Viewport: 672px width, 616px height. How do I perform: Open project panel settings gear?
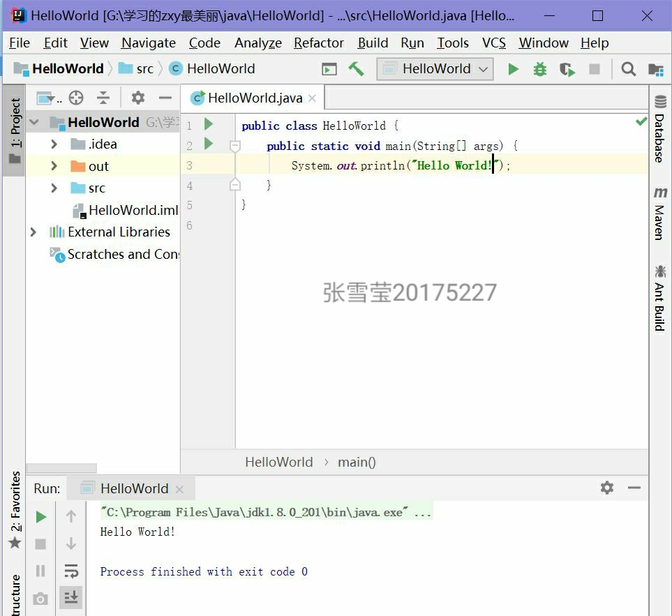(138, 98)
